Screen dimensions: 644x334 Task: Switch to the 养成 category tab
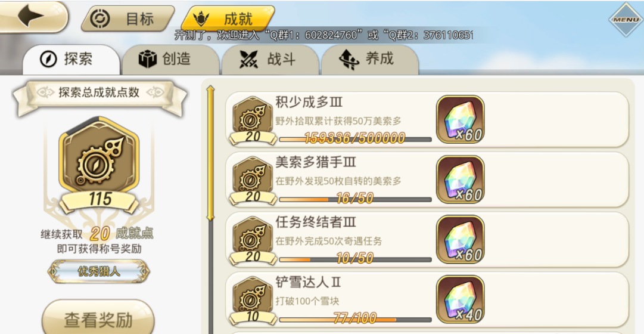tap(369, 60)
